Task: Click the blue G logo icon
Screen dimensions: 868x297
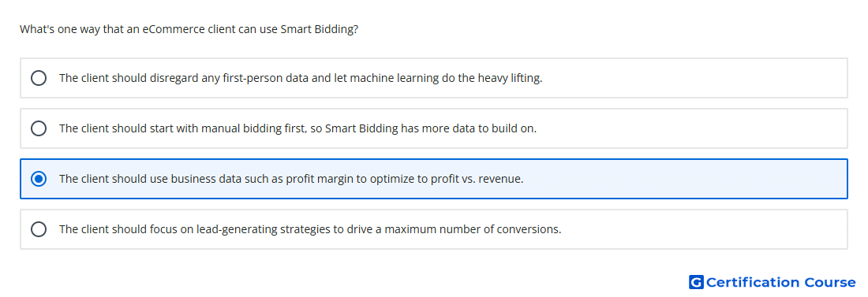Action: (x=696, y=282)
